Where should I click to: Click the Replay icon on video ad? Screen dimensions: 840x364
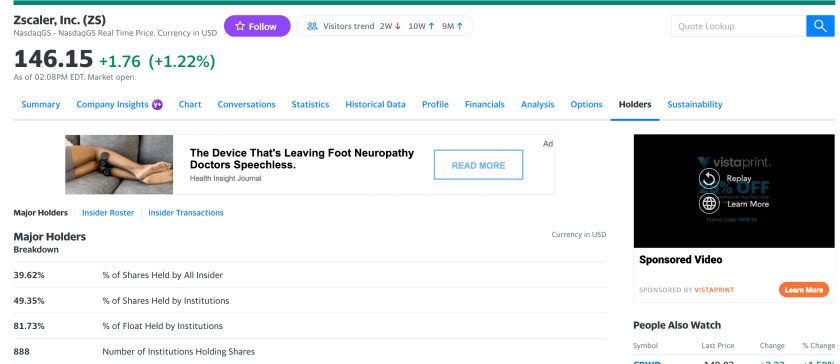click(709, 178)
